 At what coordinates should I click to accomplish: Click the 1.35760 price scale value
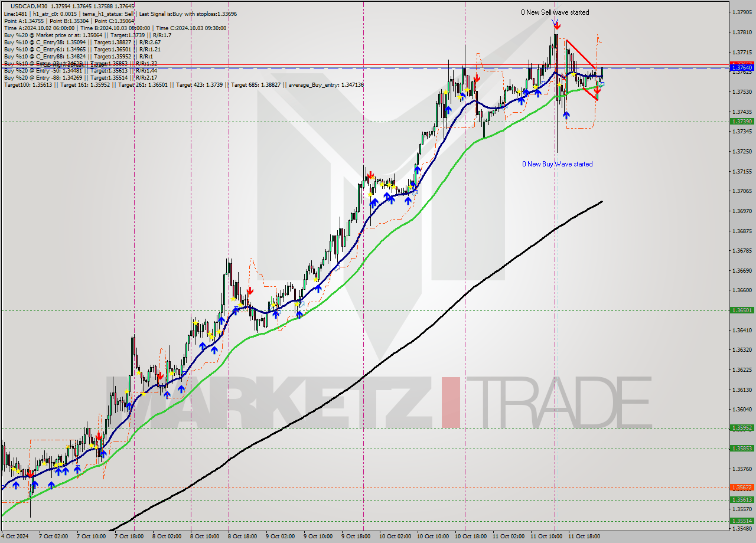click(742, 469)
